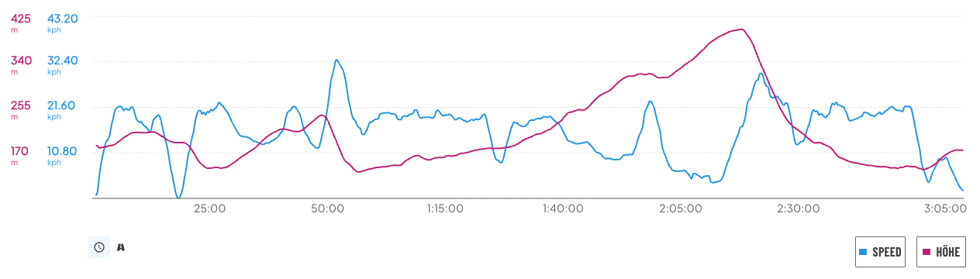Switch x-axis to distance with road icon
Image resolution: width=980 pixels, height=279 pixels.
click(x=121, y=247)
